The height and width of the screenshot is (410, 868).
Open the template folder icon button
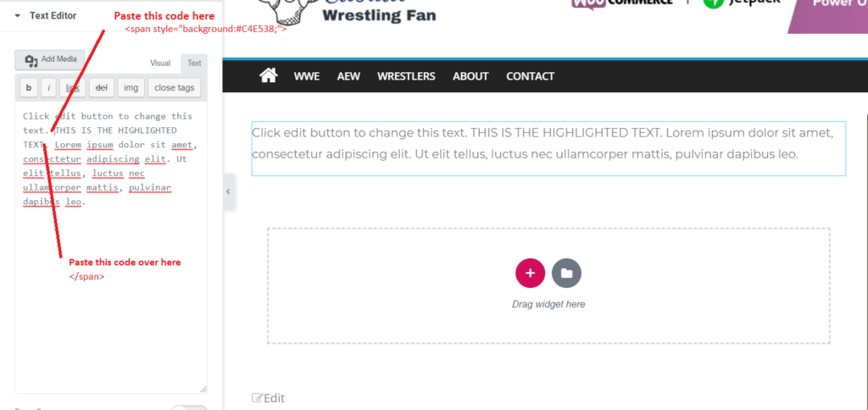[566, 273]
